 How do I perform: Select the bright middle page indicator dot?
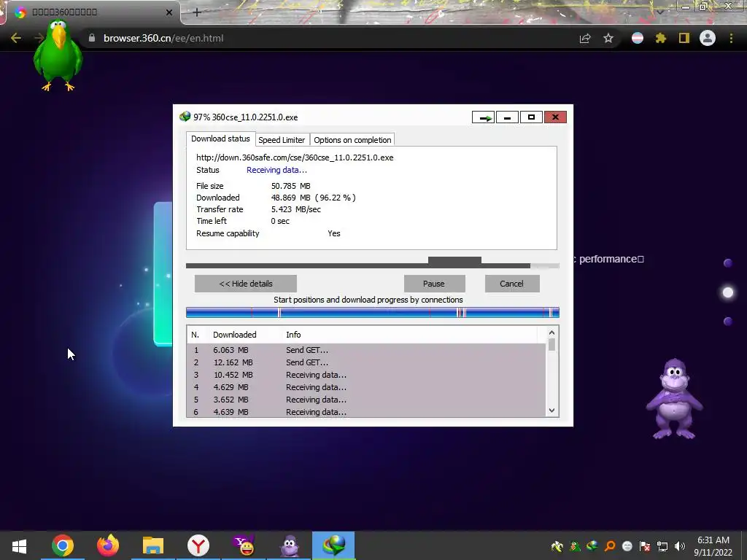pyautogui.click(x=727, y=292)
